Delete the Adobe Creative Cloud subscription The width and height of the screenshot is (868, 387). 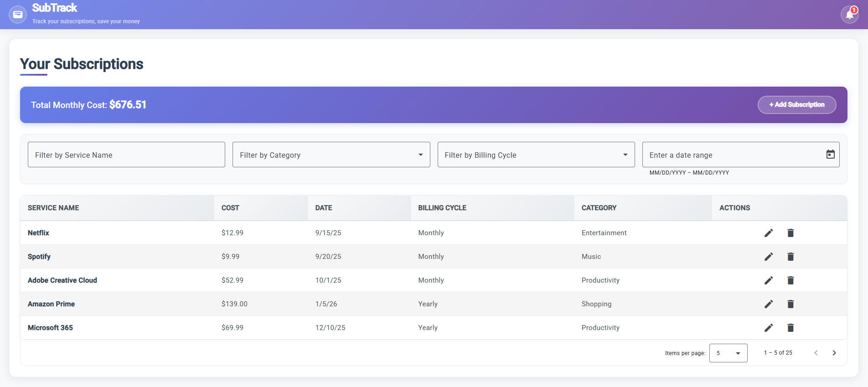click(790, 280)
